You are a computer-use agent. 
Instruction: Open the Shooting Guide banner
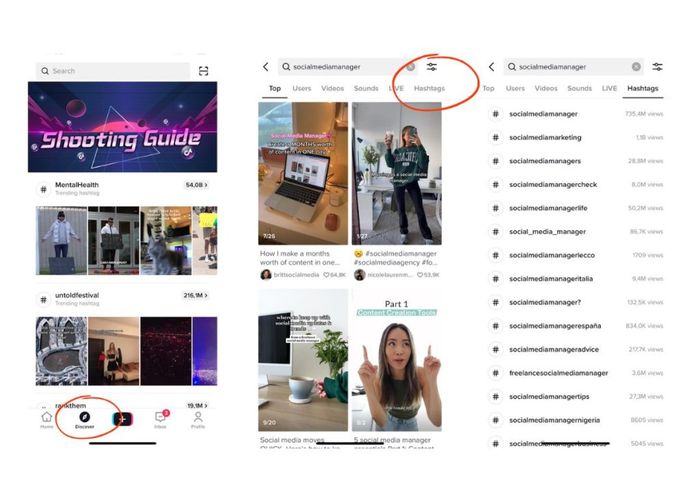click(122, 127)
